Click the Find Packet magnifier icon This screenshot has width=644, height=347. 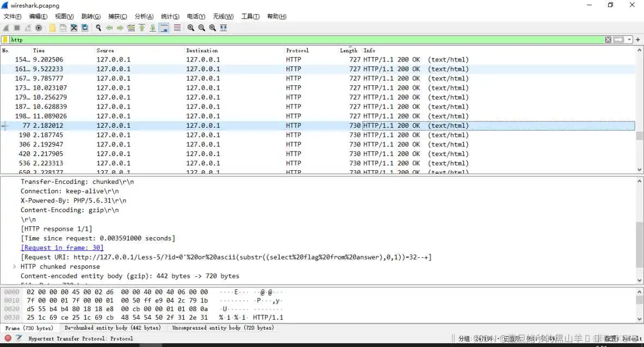99,28
